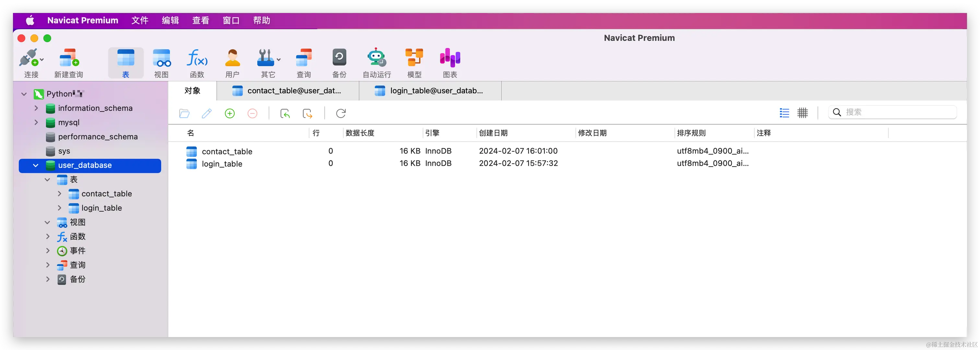Expand the Queries (查询) tree group
980x350 pixels.
click(48, 265)
